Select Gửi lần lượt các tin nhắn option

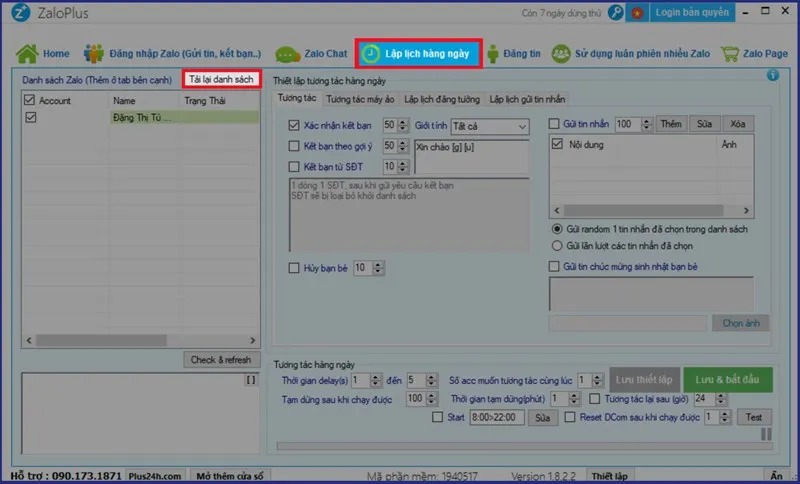pyautogui.click(x=557, y=244)
